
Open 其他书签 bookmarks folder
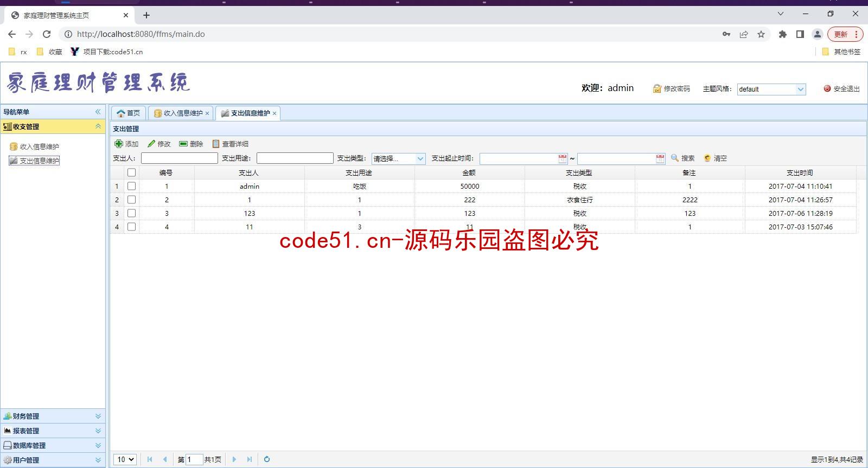(x=841, y=52)
